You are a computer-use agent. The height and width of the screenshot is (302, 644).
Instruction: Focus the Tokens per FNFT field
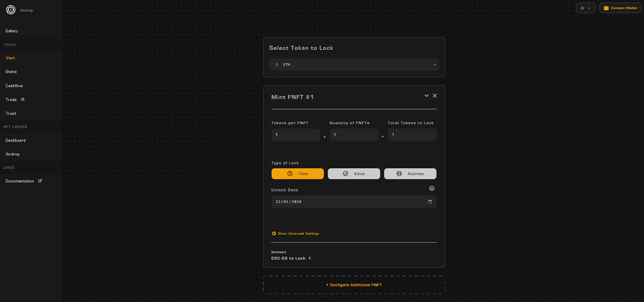tap(296, 135)
